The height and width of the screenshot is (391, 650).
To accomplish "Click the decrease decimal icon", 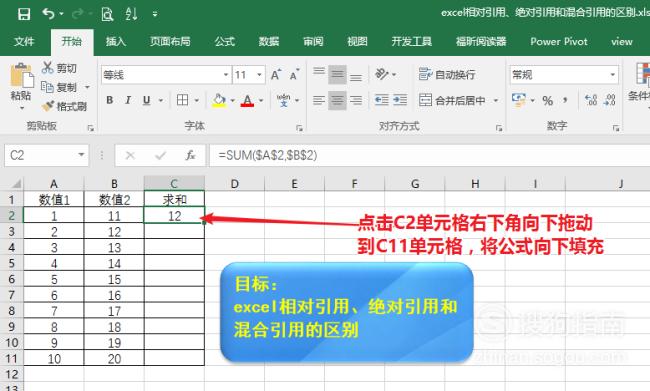I will click(x=609, y=100).
